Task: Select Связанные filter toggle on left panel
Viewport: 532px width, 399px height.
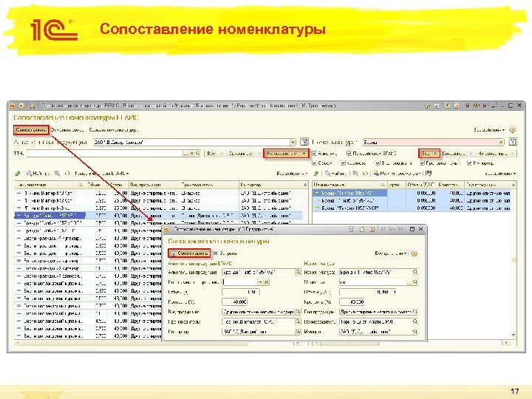Action: (242, 154)
